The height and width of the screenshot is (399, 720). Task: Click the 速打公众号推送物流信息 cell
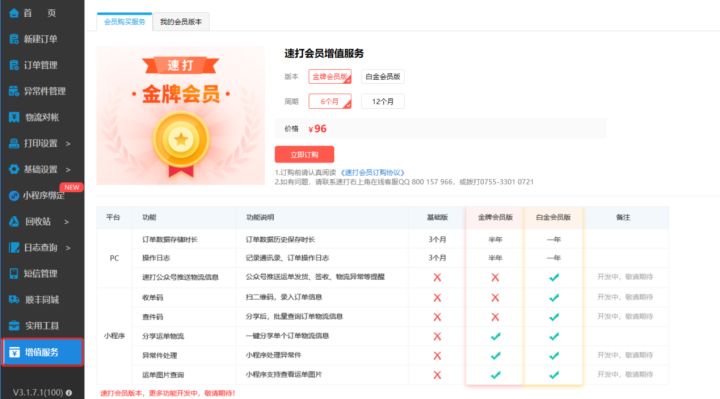point(180,277)
